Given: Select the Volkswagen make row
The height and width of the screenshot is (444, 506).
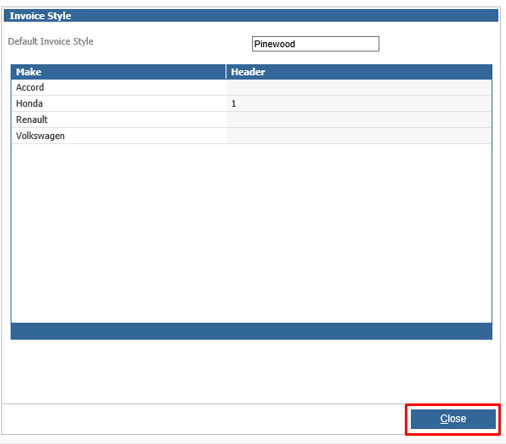Looking at the screenshot, I should pos(251,136).
